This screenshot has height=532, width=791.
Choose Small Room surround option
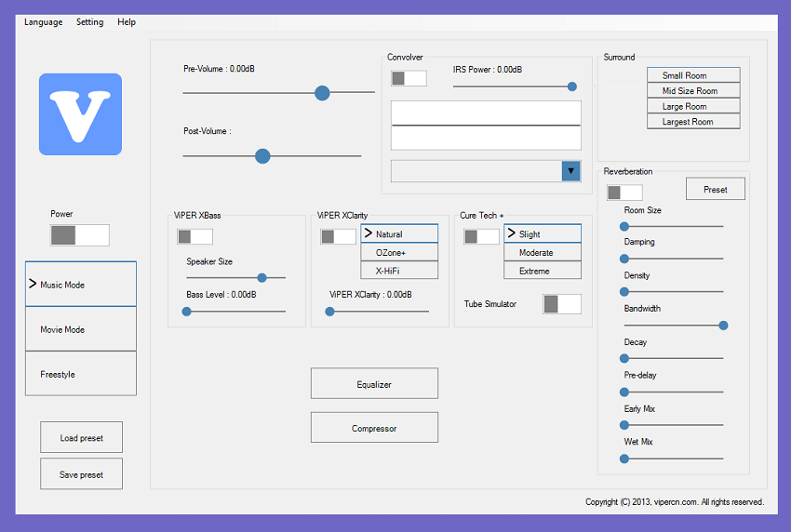tap(693, 75)
